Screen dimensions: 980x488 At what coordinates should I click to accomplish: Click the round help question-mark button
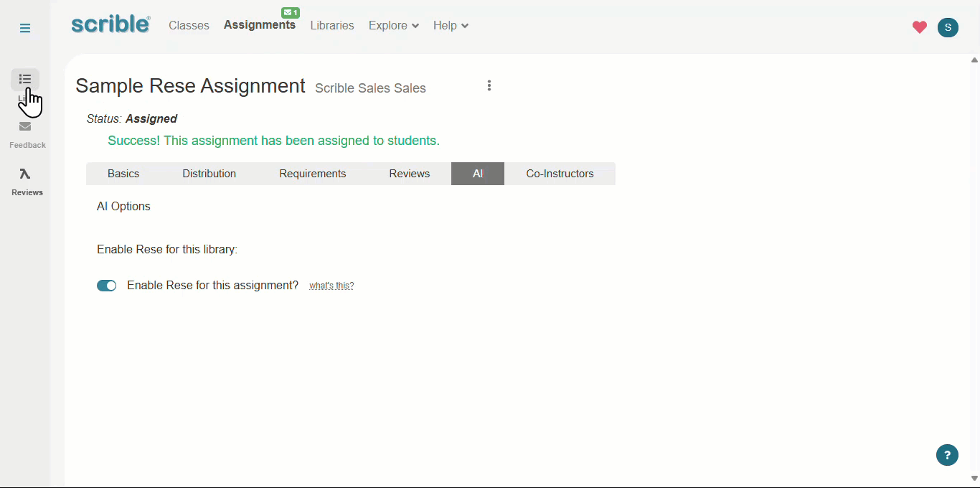click(x=947, y=455)
